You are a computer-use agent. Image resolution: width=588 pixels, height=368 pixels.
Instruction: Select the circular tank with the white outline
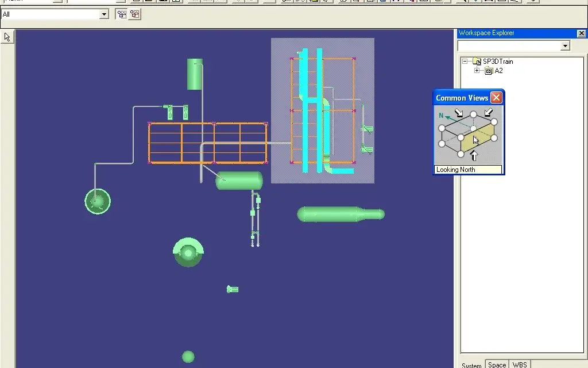98,202
